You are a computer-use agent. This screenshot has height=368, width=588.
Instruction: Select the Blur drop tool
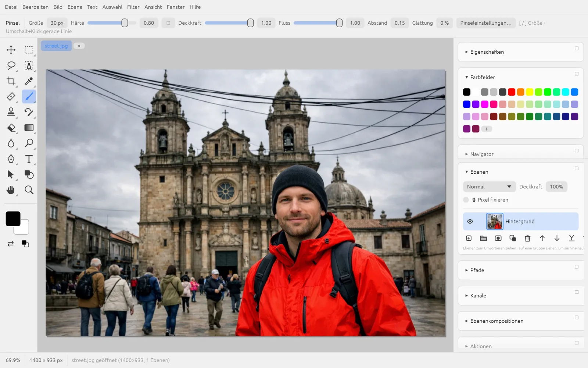click(11, 143)
